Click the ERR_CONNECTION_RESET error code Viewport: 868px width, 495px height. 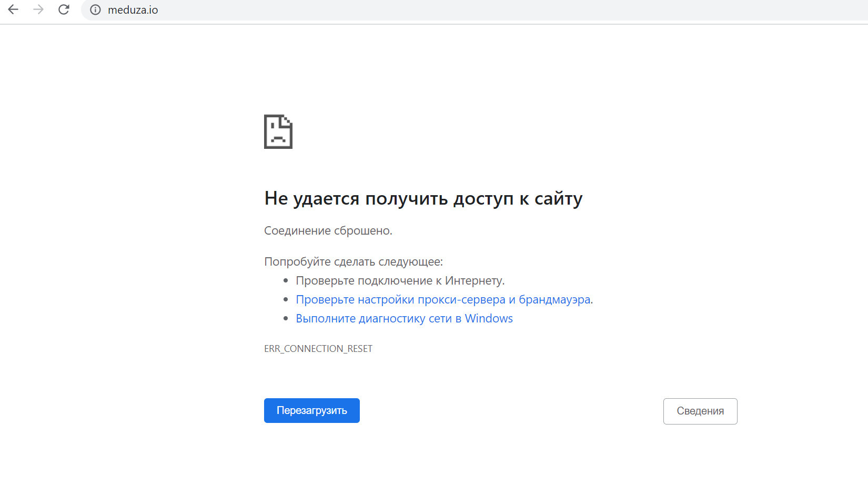[318, 349]
